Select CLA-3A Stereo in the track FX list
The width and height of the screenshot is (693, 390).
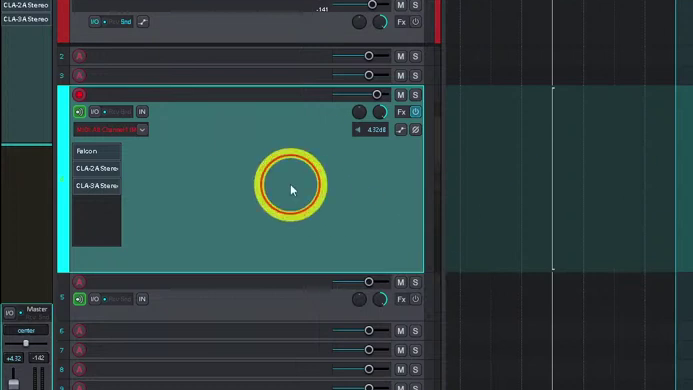pyautogui.click(x=97, y=186)
